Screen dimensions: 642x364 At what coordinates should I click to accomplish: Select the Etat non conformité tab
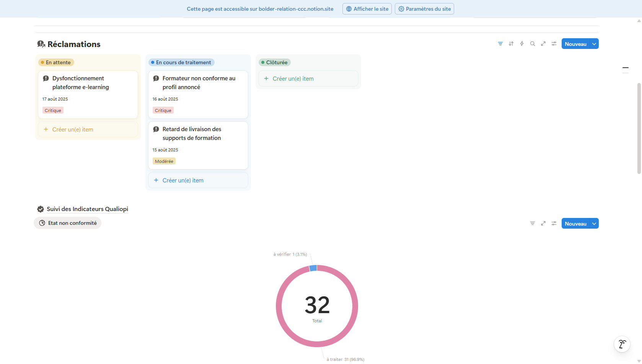point(68,223)
